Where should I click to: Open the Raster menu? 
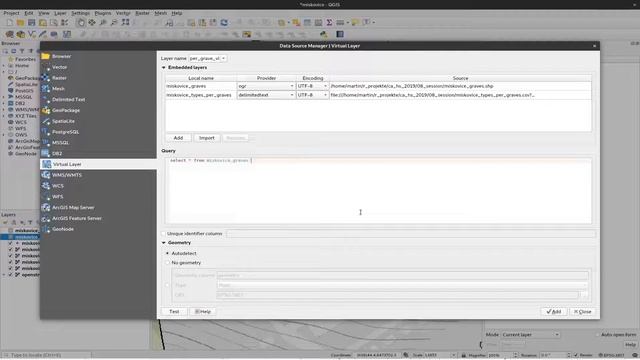point(142,13)
